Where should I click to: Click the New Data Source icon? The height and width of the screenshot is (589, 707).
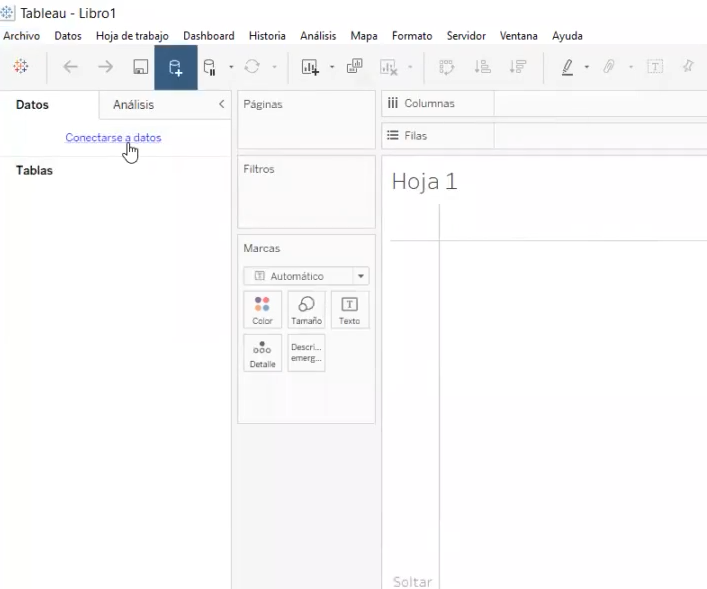[175, 67]
